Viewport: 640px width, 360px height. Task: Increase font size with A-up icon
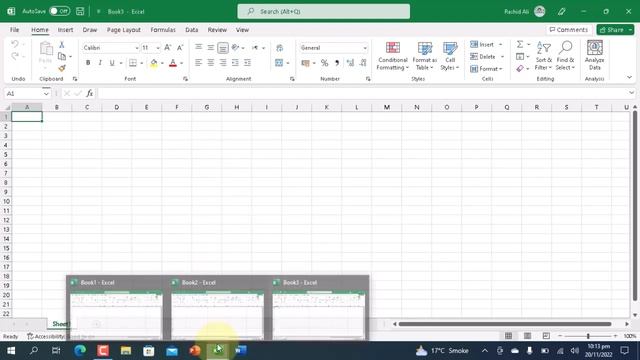(x=168, y=48)
